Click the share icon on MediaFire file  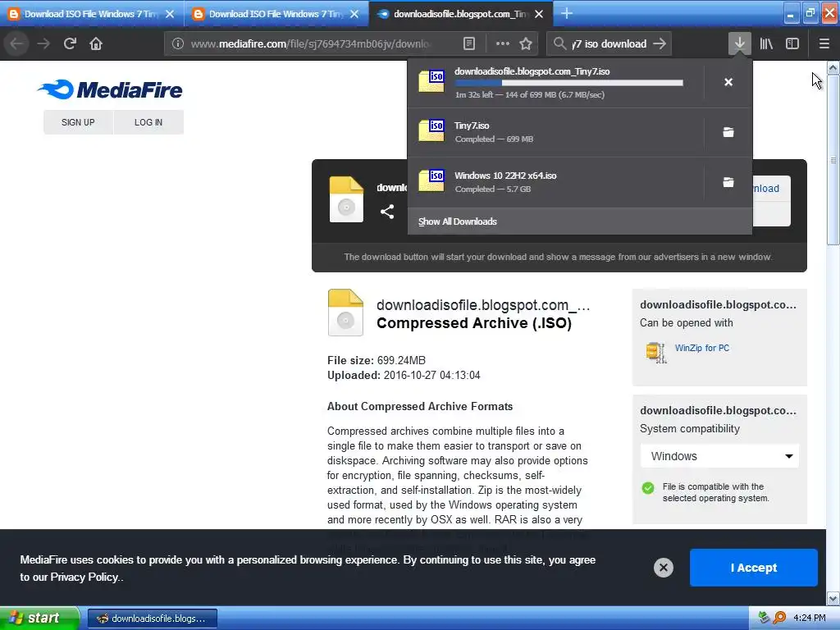[x=387, y=212]
